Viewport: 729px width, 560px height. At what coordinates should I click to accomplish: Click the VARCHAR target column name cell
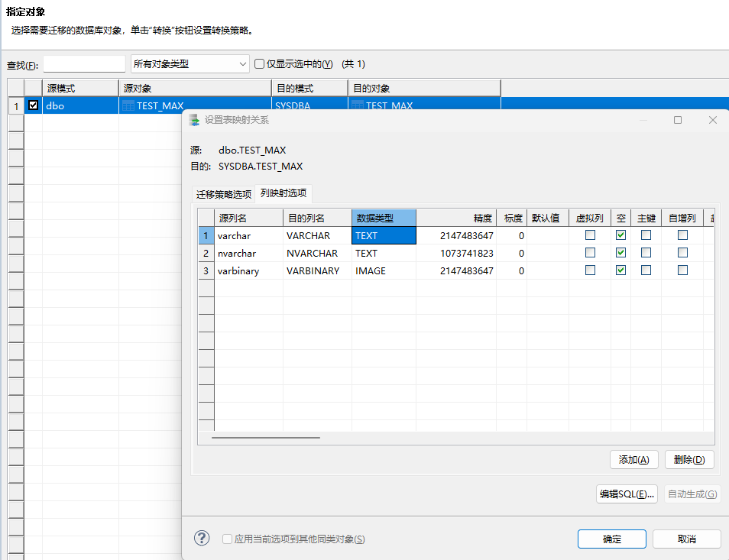(x=317, y=235)
